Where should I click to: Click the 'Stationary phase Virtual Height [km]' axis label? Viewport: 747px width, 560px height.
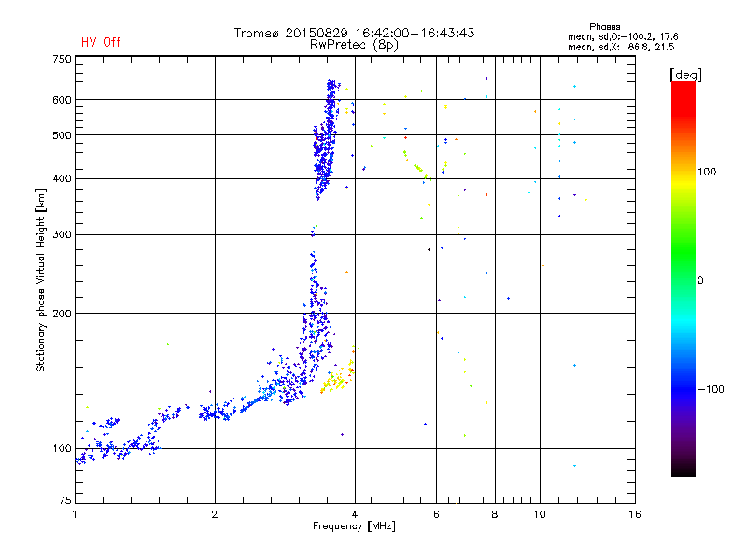tap(41, 280)
